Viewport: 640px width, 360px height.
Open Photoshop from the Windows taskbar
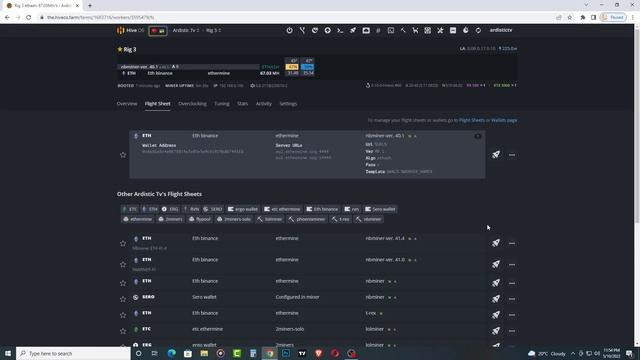(x=286, y=353)
